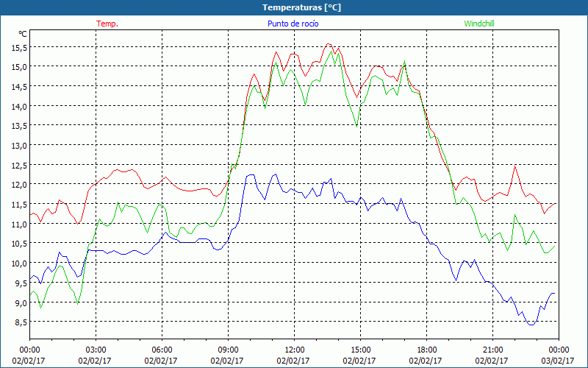This screenshot has width=588, height=368.
Task: Click the "03:00" time label on x-axis
Action: [x=96, y=350]
